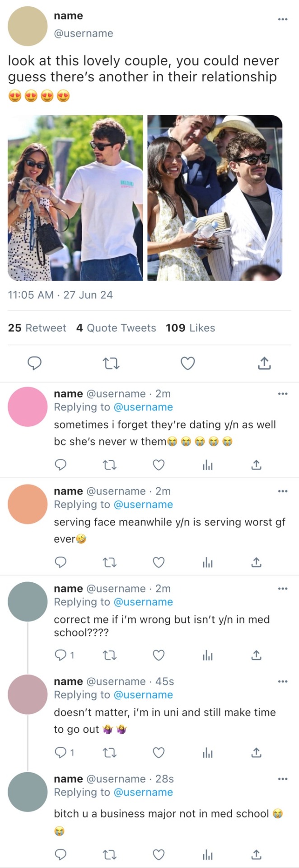View the 25 Retweet list

(x=37, y=328)
